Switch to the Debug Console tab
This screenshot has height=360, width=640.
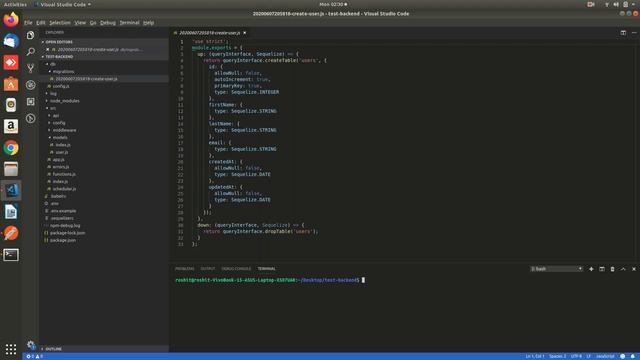[236, 269]
